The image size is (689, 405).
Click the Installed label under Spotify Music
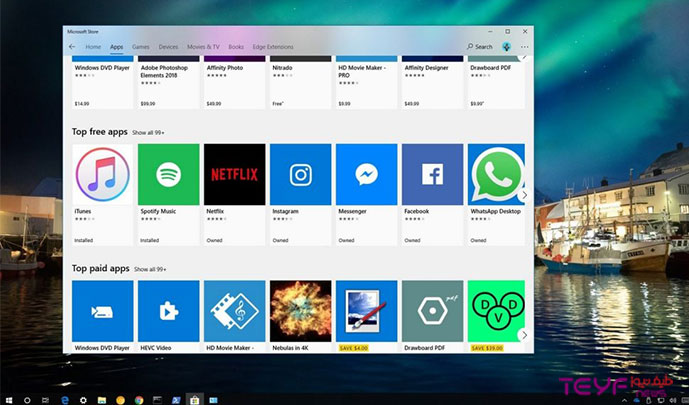coord(149,240)
